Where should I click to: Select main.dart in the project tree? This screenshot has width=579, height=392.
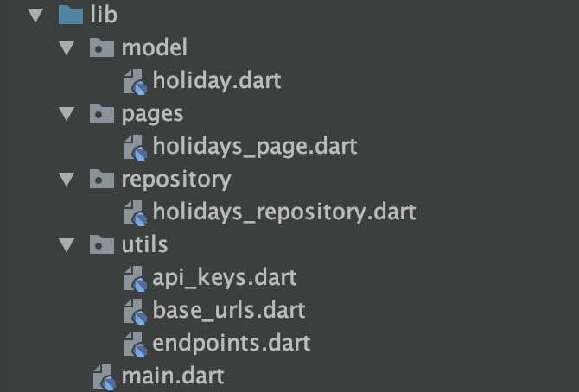(173, 376)
